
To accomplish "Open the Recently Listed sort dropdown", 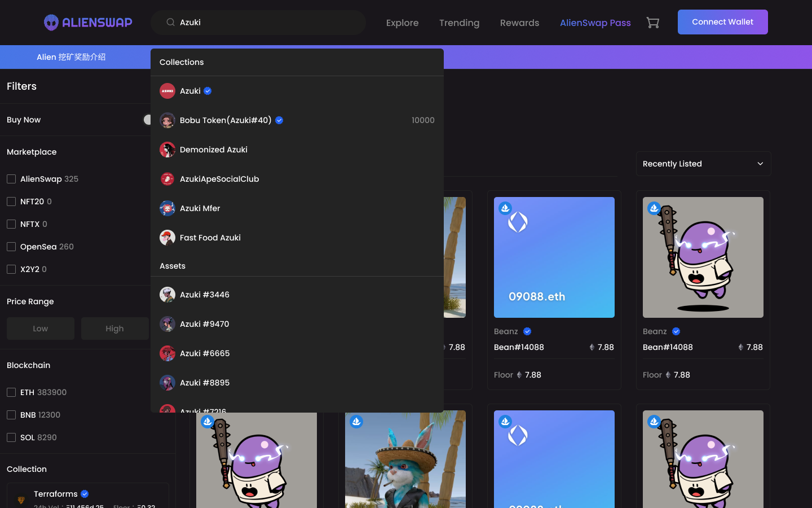I will click(x=703, y=164).
